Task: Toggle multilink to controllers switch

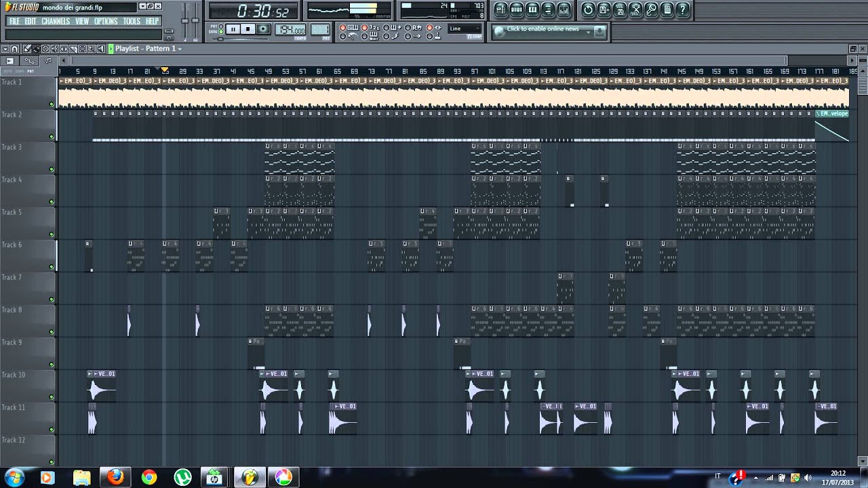Action: 430,36
